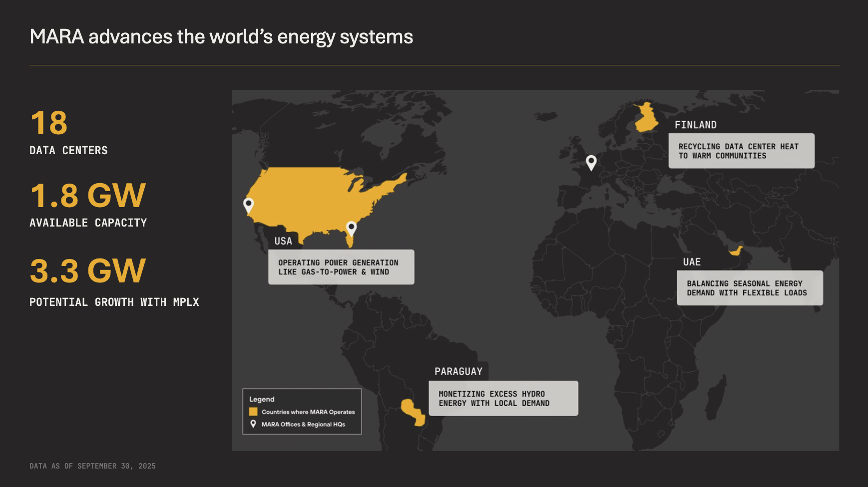The width and height of the screenshot is (868, 487).
Task: Click the map pin on the US west coast
Action: 248,205
